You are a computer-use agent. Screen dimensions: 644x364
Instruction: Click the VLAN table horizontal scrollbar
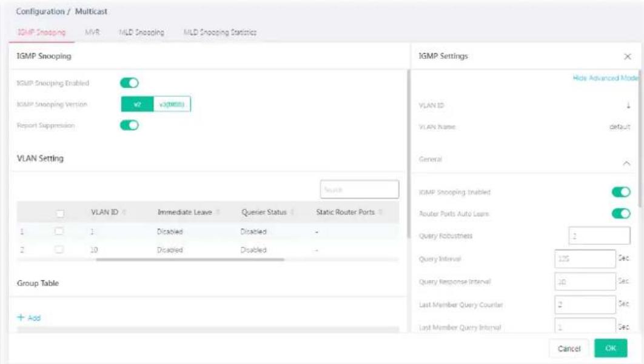click(x=190, y=260)
